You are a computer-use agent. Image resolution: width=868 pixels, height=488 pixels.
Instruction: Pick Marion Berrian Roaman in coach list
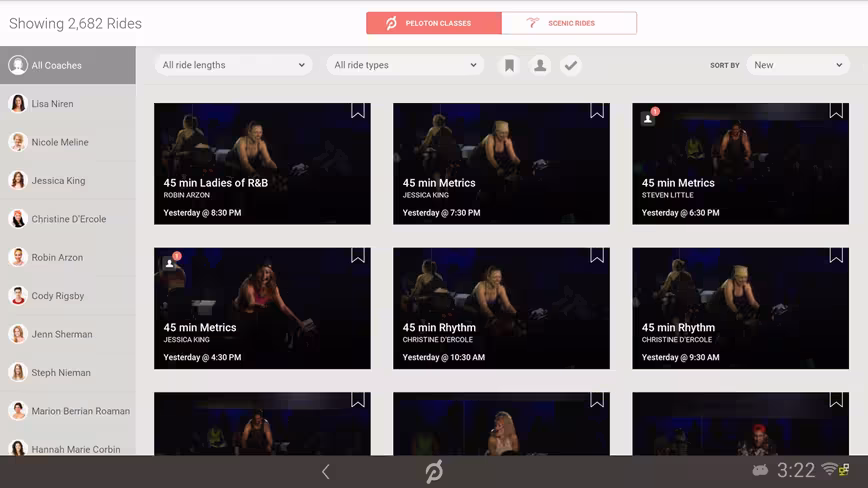68,411
